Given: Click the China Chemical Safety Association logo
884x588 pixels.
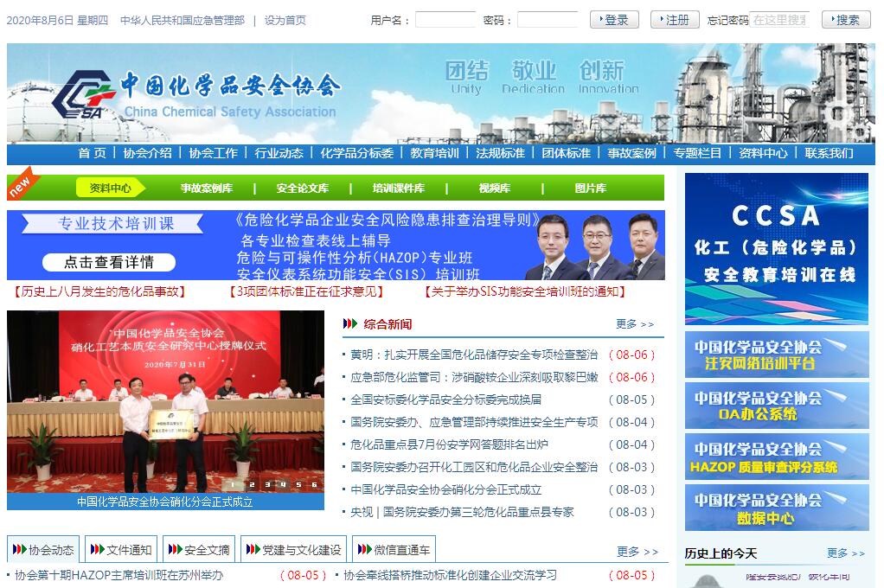Looking at the screenshot, I should pyautogui.click(x=82, y=95).
